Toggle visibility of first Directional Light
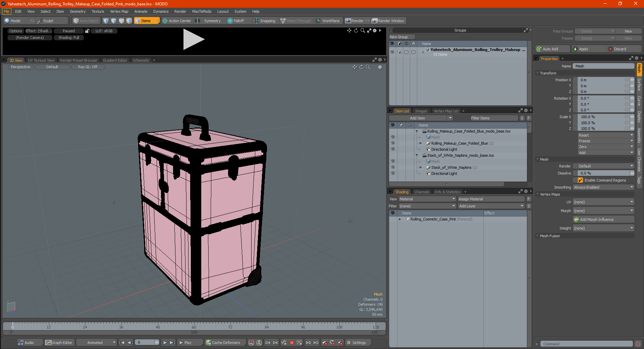644x349 pixels. click(393, 149)
